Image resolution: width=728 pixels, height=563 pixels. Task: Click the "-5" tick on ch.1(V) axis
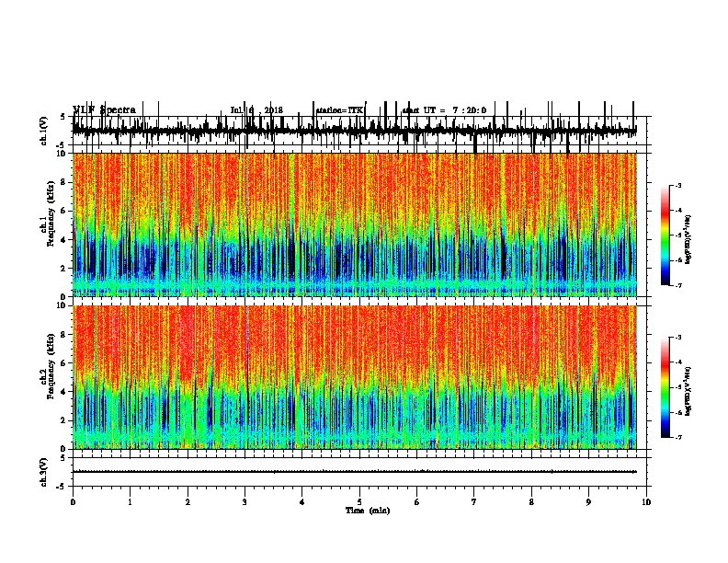click(62, 145)
